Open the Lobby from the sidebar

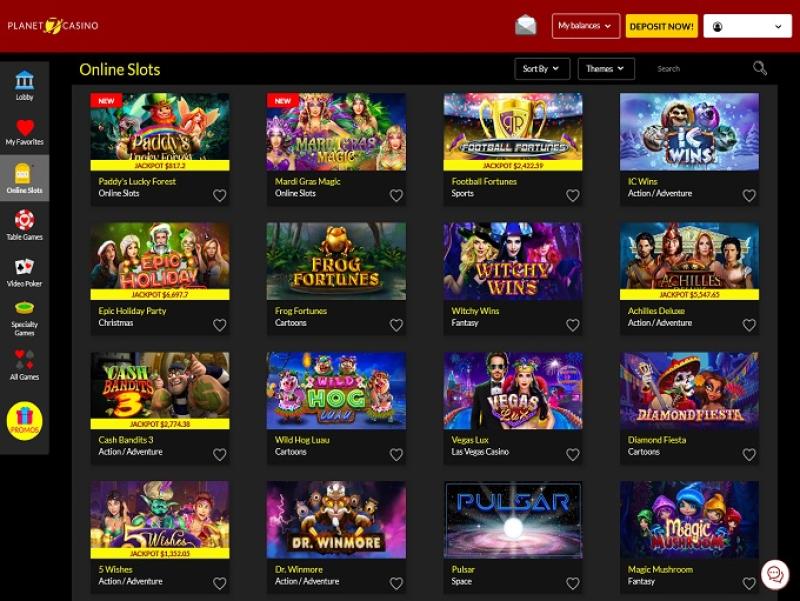point(24,86)
